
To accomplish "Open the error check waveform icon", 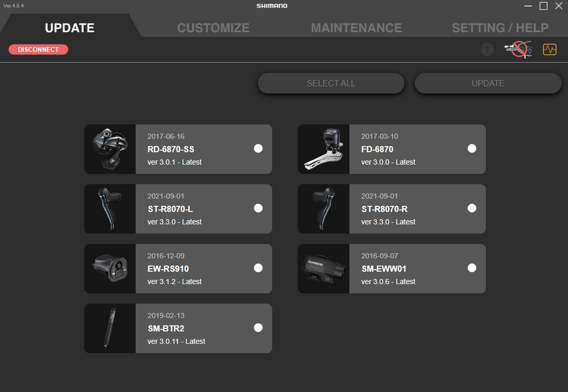I will pos(550,49).
